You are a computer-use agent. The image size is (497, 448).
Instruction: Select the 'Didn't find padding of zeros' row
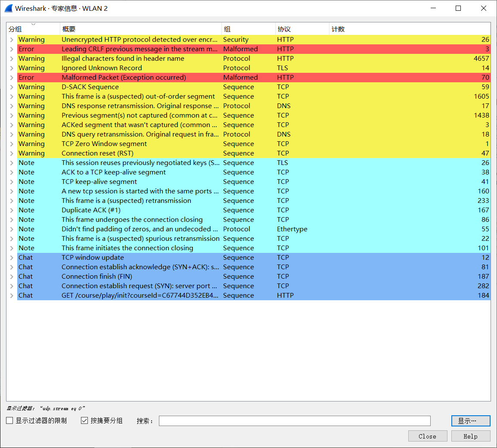[x=254, y=229]
